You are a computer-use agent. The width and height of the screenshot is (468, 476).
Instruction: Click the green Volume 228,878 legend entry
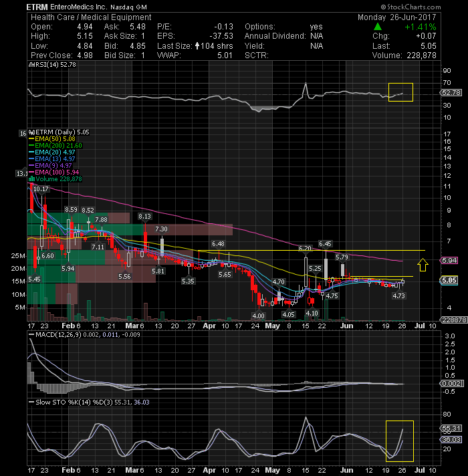pos(55,178)
